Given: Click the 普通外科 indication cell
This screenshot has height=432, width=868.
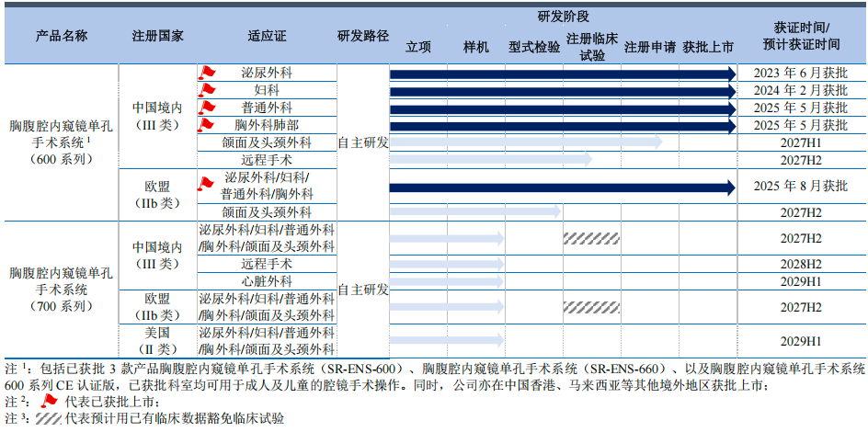Looking at the screenshot, I should [267, 108].
